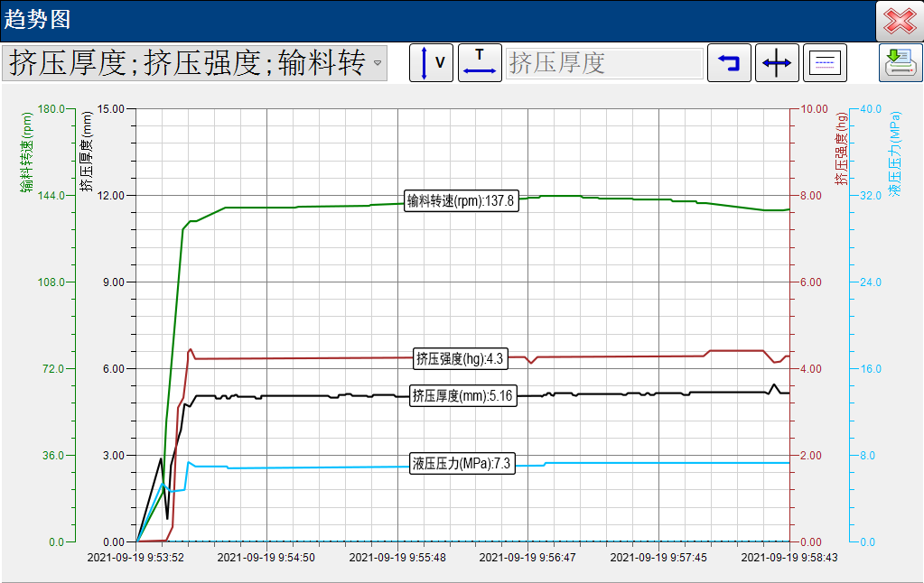Click the 2021-09-19 9:56:47 time label
The width and height of the screenshot is (924, 583).
pyautogui.click(x=527, y=557)
